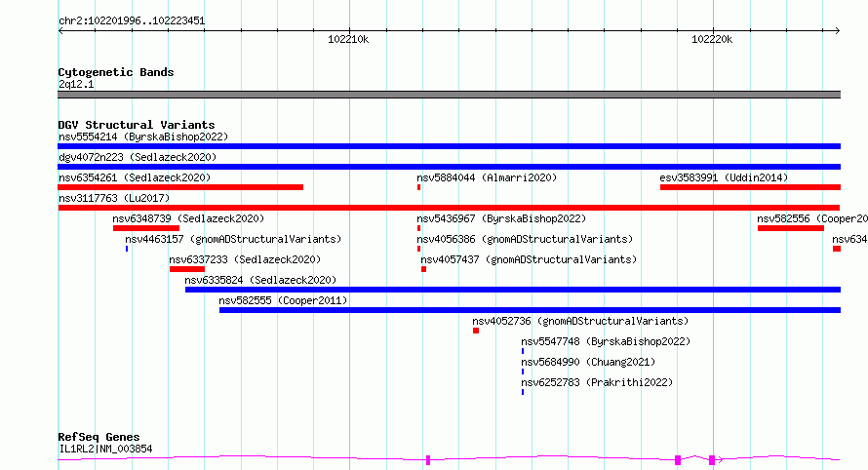Click the 2q12.1 band label
The width and height of the screenshot is (868, 470).
click(x=76, y=84)
